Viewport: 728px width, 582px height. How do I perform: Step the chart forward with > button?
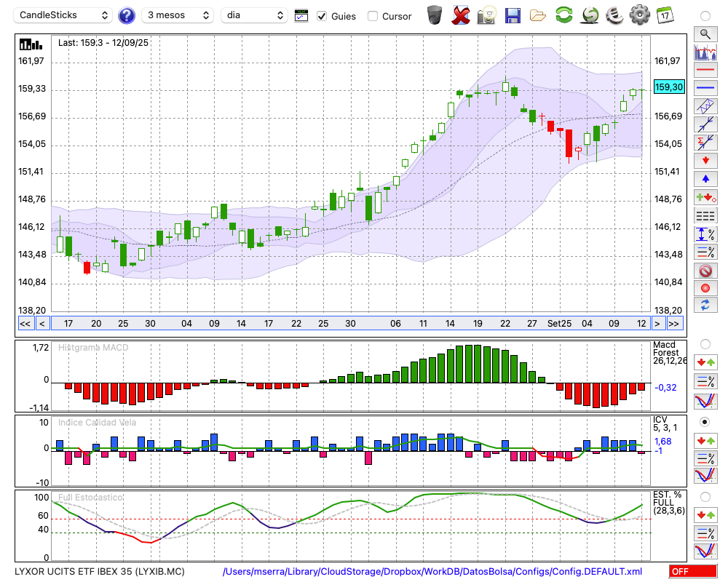click(657, 324)
